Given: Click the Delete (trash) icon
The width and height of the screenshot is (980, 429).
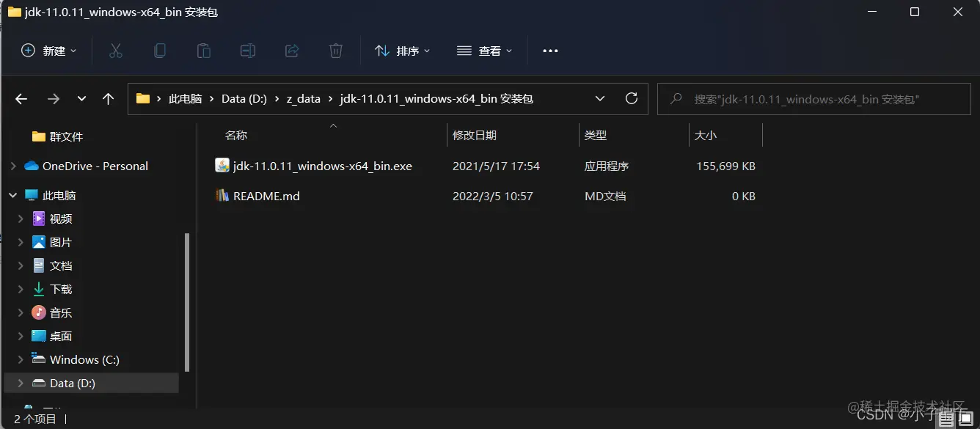Looking at the screenshot, I should 335,50.
